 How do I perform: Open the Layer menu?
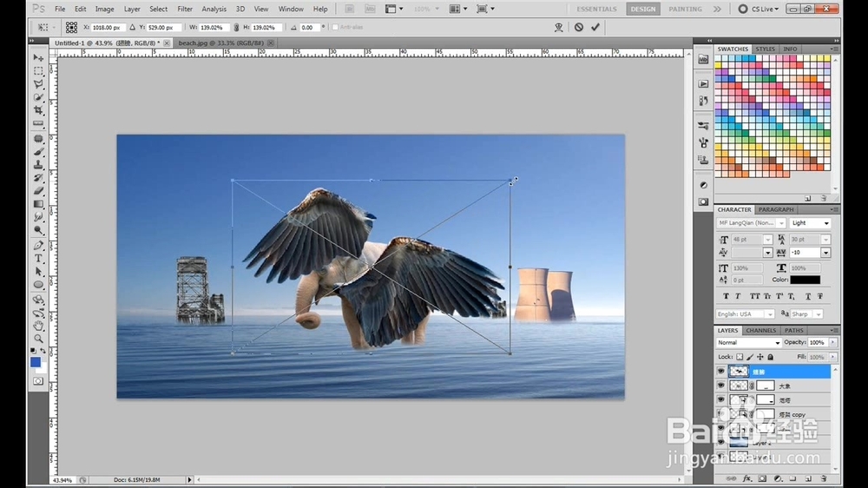[132, 9]
